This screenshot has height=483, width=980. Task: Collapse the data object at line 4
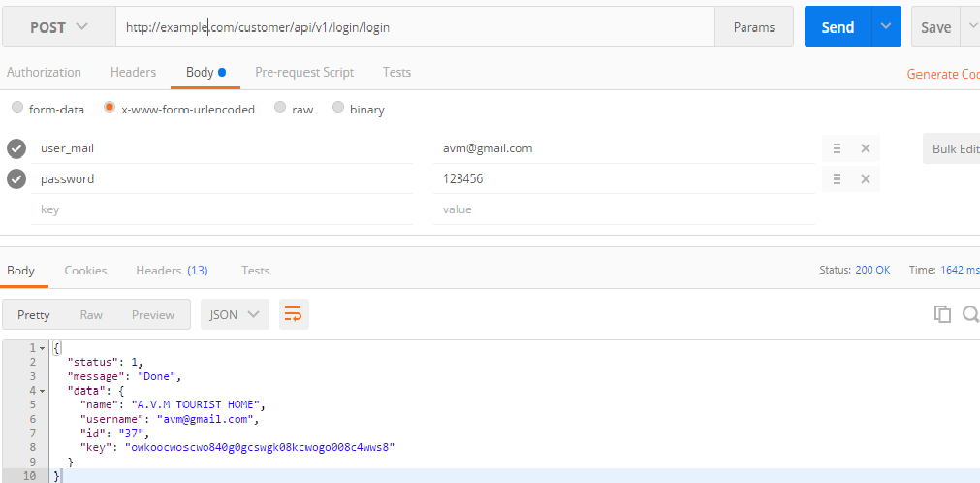click(43, 390)
